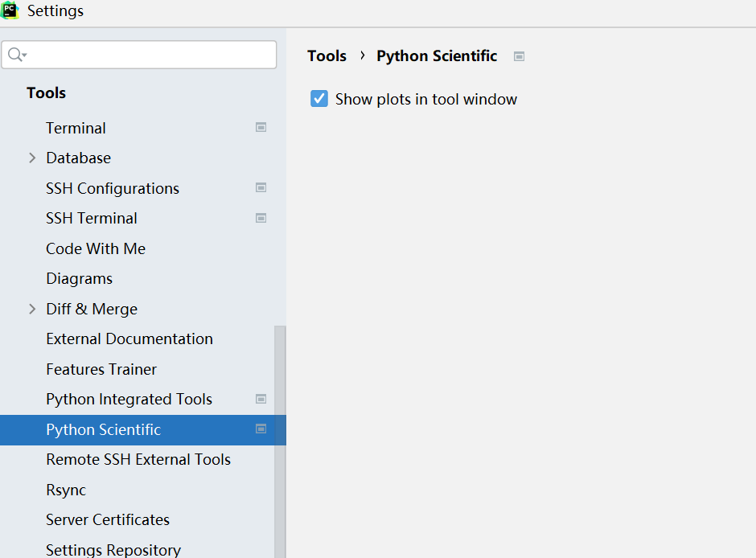Select Rsync settings entry
756x558 pixels.
click(66, 490)
